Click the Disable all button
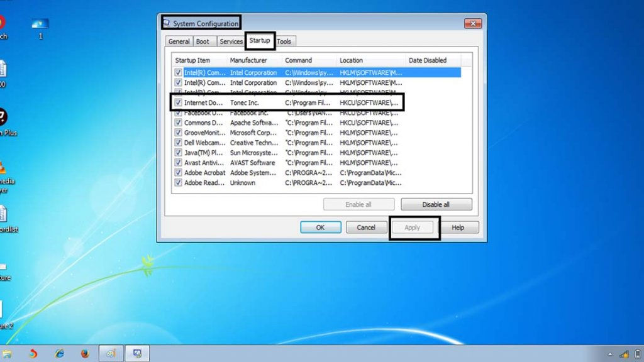 (x=436, y=204)
